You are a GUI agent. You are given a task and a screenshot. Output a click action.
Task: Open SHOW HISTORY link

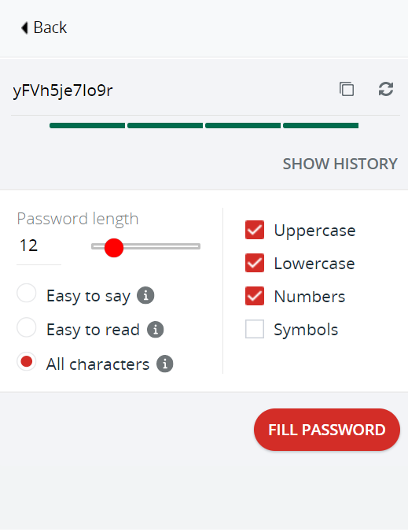pos(340,164)
